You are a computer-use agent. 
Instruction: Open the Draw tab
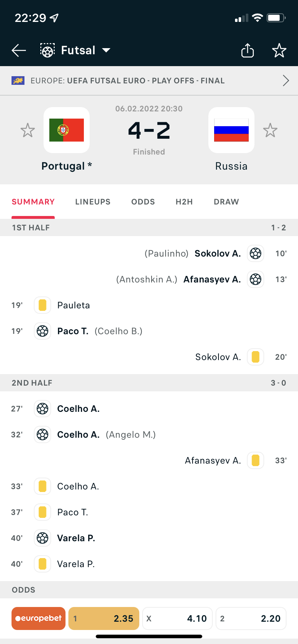[x=226, y=202]
